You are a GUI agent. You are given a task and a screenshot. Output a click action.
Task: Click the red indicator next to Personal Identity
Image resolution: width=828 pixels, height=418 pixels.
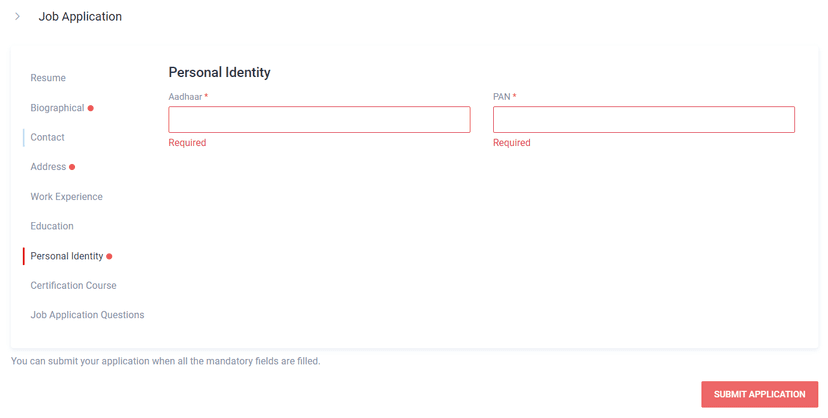point(110,257)
